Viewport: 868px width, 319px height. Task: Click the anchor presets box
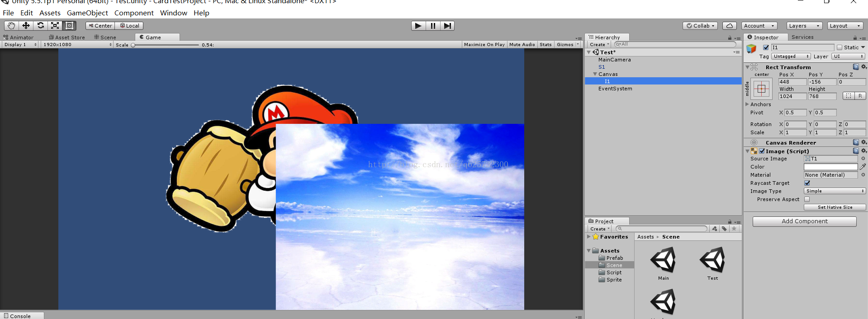click(x=761, y=89)
